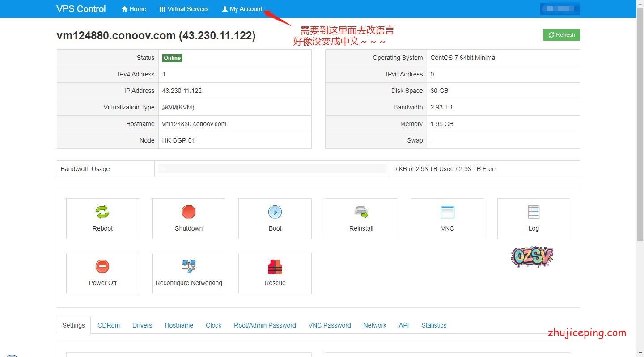Go to Virtual Servers in navbar
Image resolution: width=644 pixels, height=357 pixels.
tap(184, 9)
